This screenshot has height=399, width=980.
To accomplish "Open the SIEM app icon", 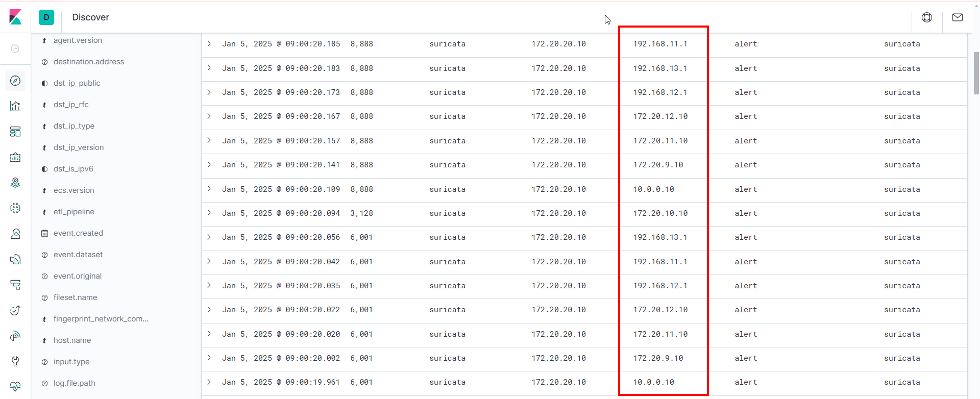I will [x=15, y=336].
